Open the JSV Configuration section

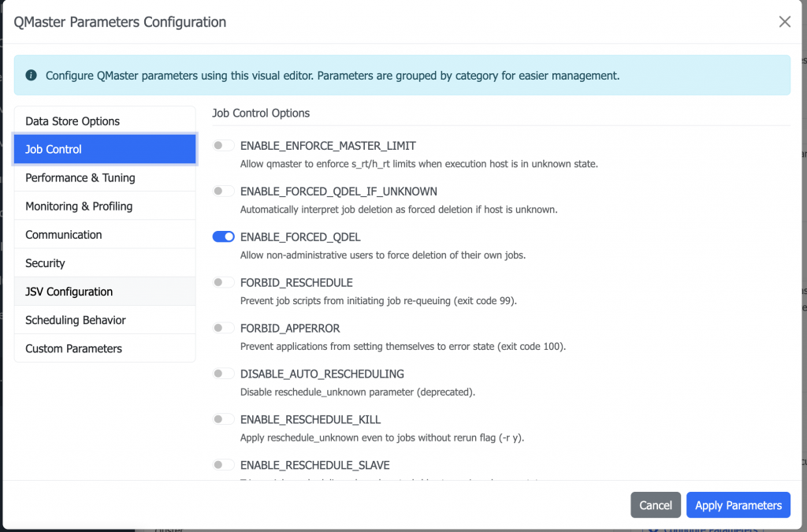105,292
